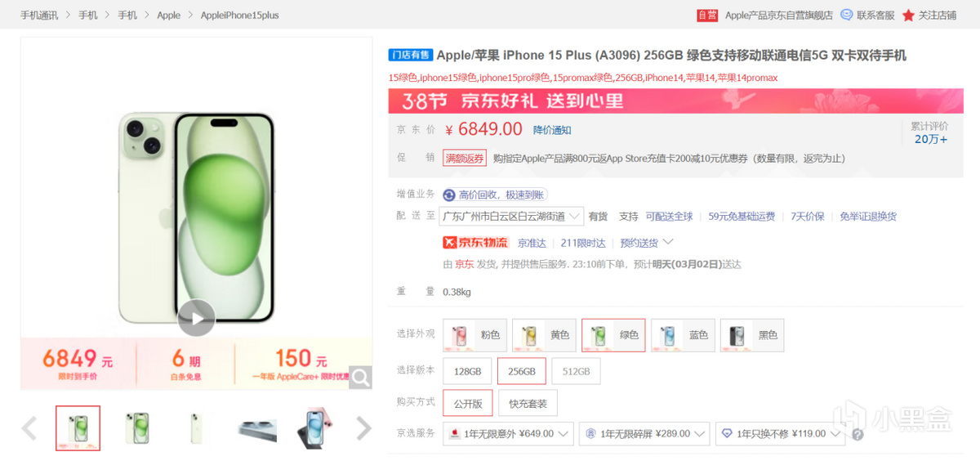Click the help question mark icon beside 京选服务
Image resolution: width=980 pixels, height=461 pixels.
857,435
